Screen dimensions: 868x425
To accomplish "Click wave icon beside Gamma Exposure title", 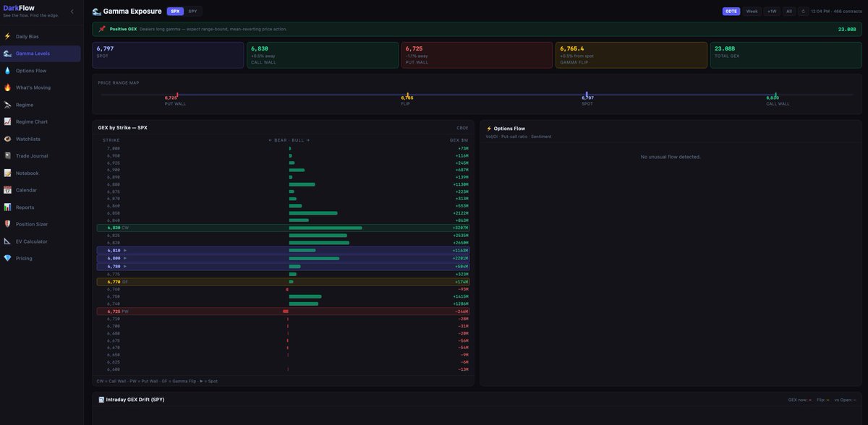I will pos(97,12).
